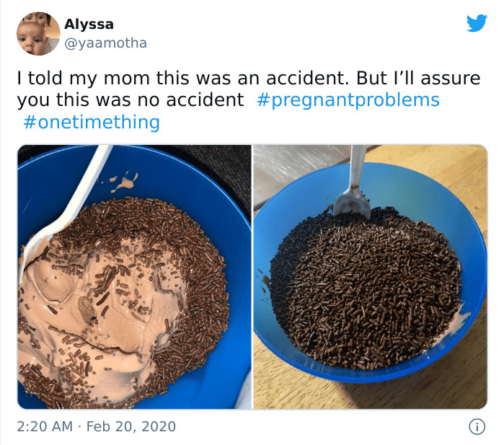Click the Twitter bird logo
Image resolution: width=504 pixels, height=445 pixels.
click(x=477, y=23)
